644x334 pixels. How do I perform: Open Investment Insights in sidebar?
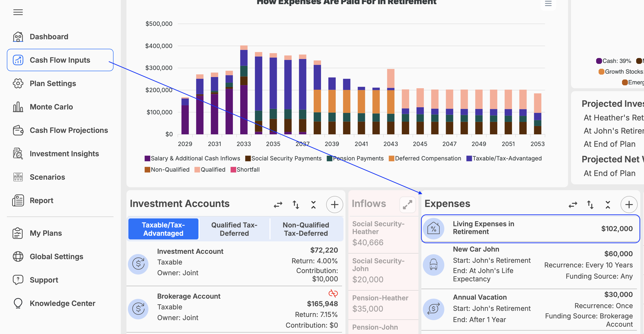[x=64, y=154]
